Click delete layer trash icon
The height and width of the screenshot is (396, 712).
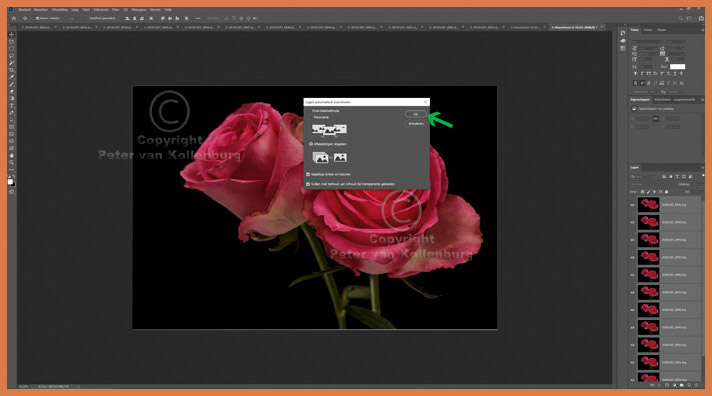697,385
